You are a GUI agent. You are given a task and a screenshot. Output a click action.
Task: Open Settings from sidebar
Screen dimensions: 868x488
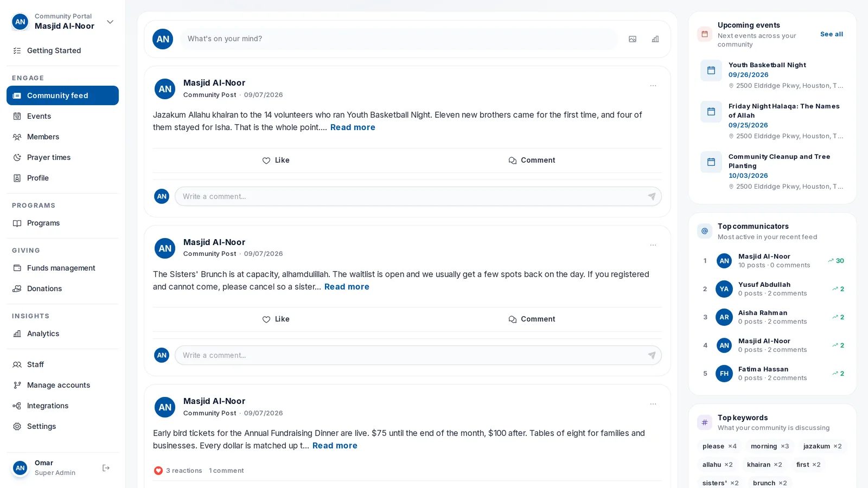pyautogui.click(x=62, y=426)
